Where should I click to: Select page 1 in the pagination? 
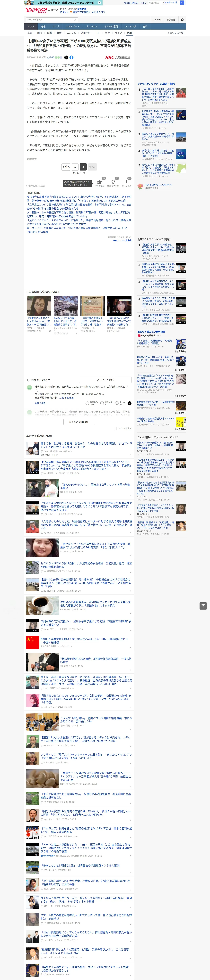[x=75, y=167]
